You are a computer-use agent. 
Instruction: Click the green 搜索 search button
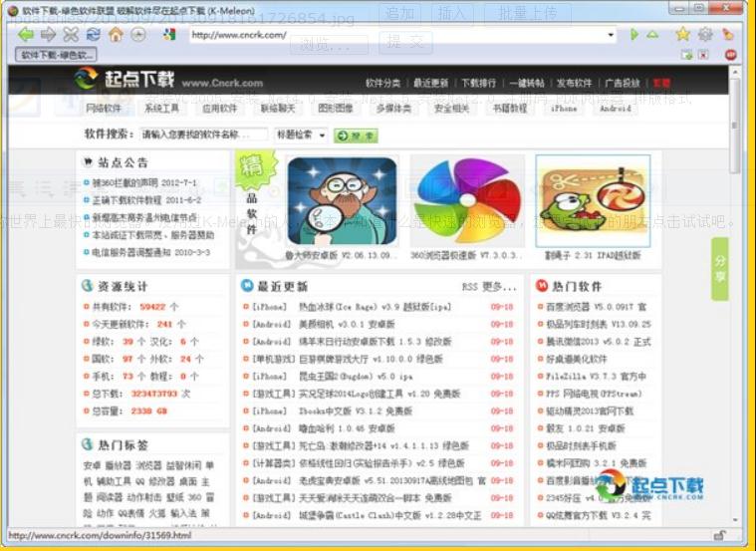tap(356, 136)
